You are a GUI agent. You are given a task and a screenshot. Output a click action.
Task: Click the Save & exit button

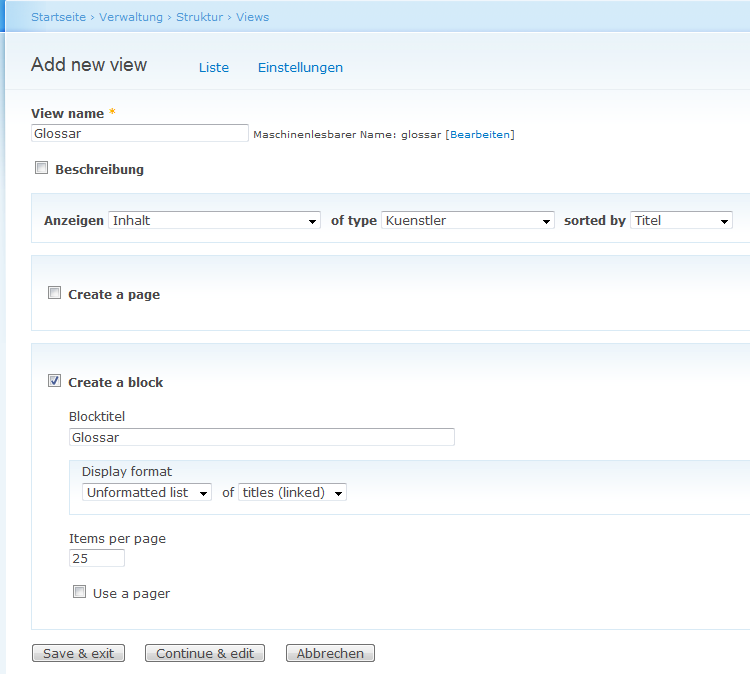[x=78, y=653]
